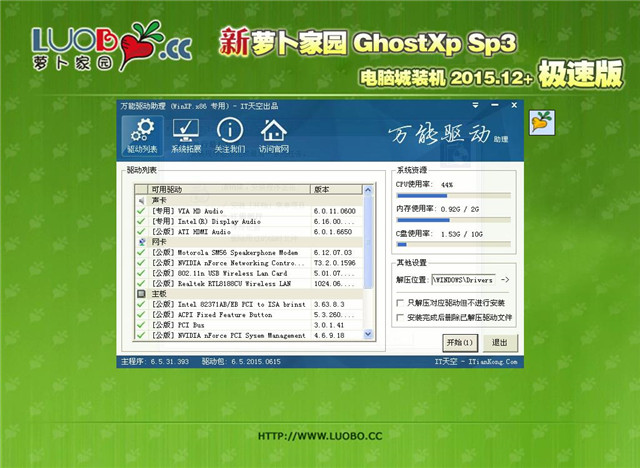Uncheck NVIDIA nForce PCI System Management driver
This screenshot has height=468, width=640.
coord(141,335)
